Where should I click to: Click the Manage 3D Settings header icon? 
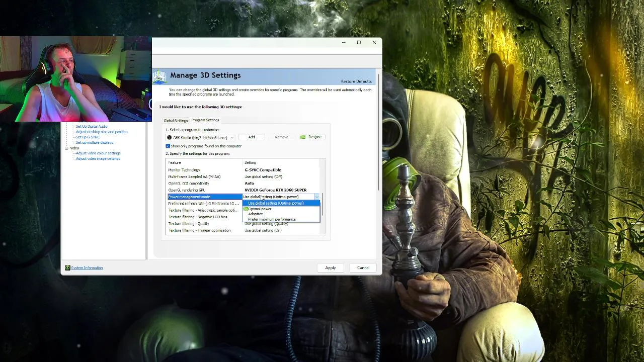tap(160, 76)
